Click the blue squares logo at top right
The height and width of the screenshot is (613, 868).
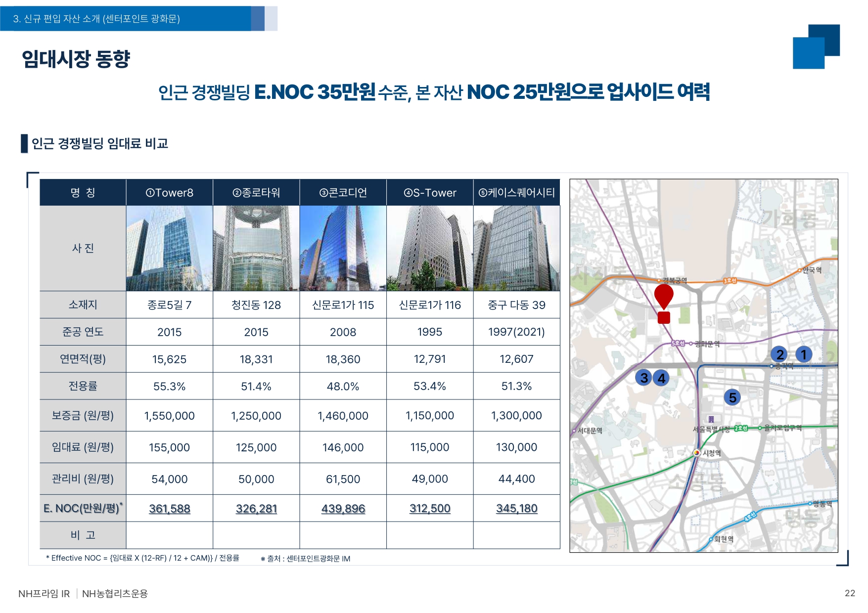point(816,46)
